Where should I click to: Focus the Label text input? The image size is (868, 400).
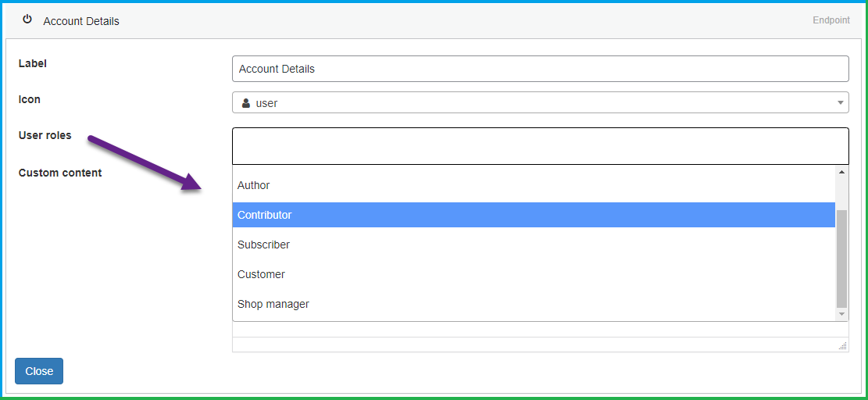[x=540, y=69]
